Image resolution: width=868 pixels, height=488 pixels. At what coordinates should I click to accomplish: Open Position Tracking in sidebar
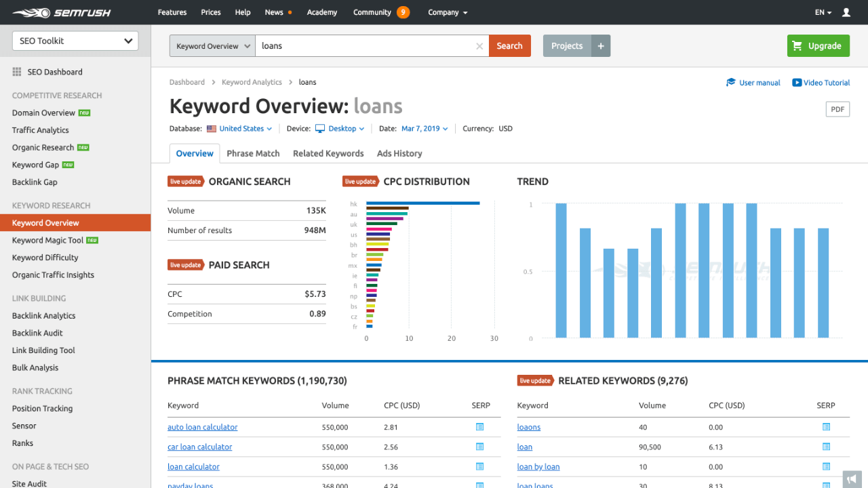[x=42, y=409]
